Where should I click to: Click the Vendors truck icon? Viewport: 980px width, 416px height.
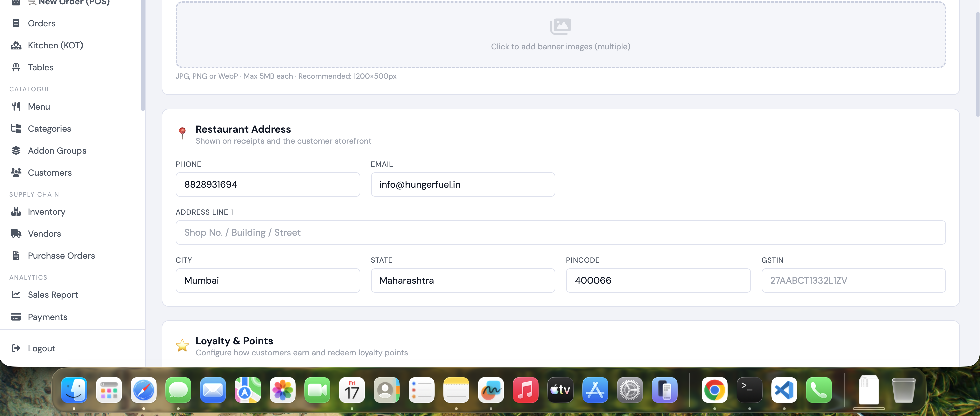click(16, 233)
